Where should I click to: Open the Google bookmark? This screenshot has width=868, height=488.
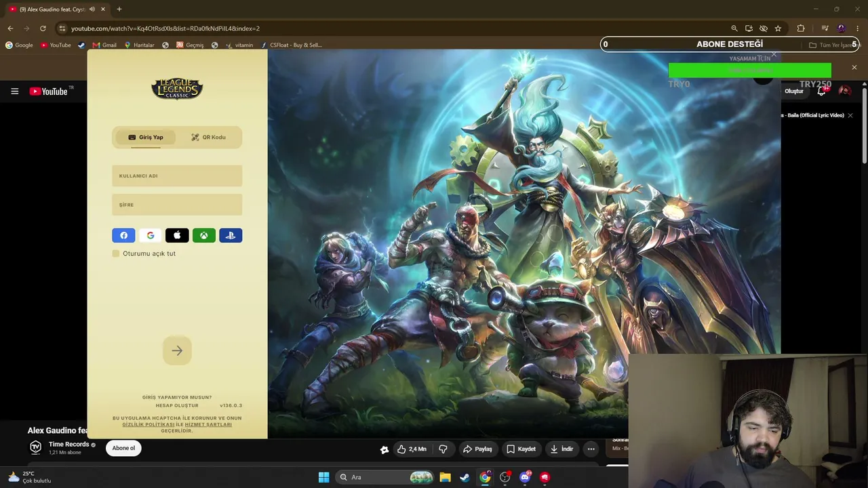pyautogui.click(x=19, y=45)
